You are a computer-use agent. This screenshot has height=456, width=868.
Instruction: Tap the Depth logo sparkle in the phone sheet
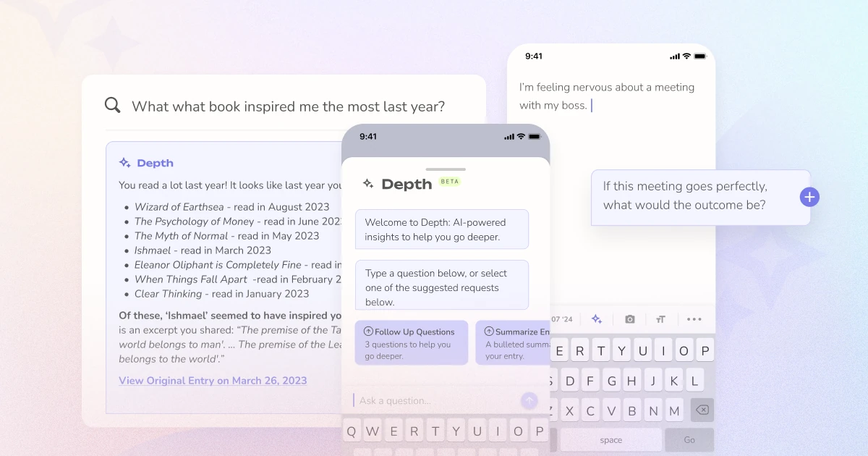(x=368, y=184)
